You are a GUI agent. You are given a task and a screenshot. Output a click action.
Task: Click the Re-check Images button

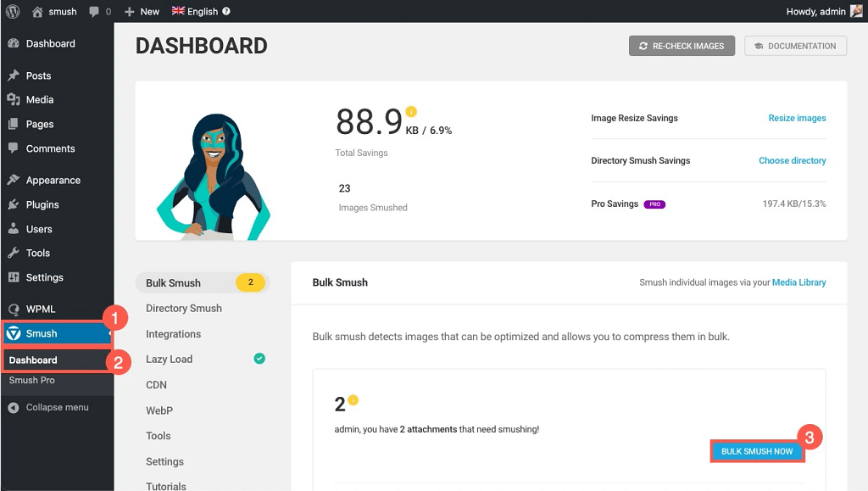(x=682, y=46)
